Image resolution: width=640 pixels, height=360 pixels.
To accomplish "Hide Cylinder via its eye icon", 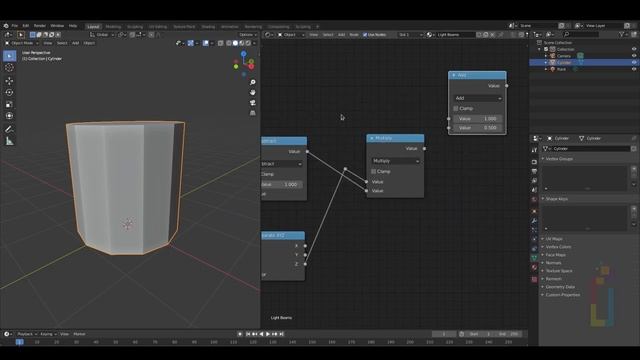I will (634, 62).
